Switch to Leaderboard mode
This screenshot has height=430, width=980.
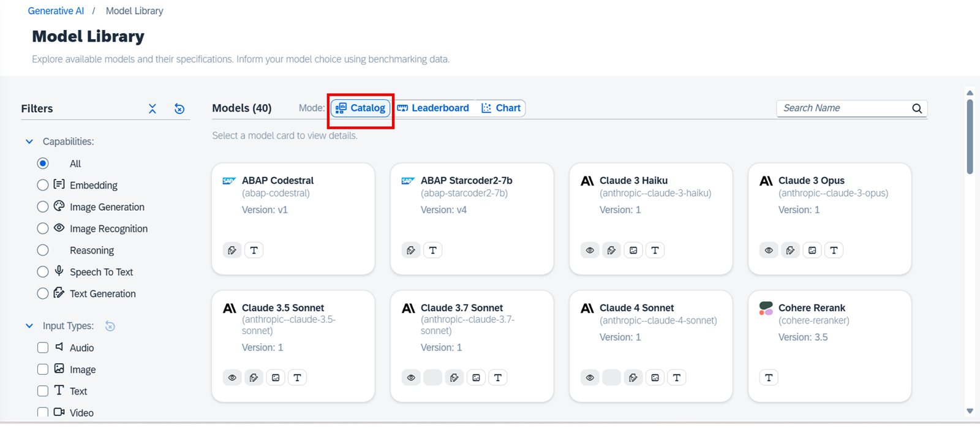(433, 108)
